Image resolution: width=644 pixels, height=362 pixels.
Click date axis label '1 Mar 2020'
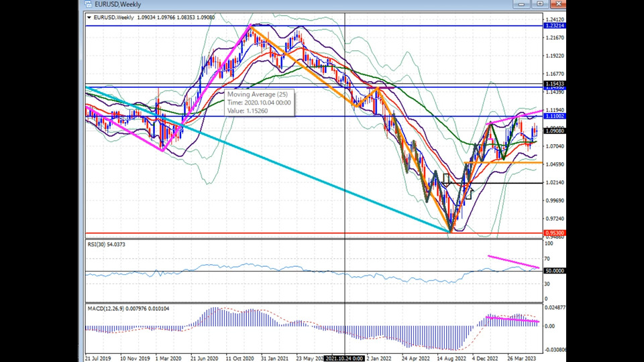[x=168, y=358]
